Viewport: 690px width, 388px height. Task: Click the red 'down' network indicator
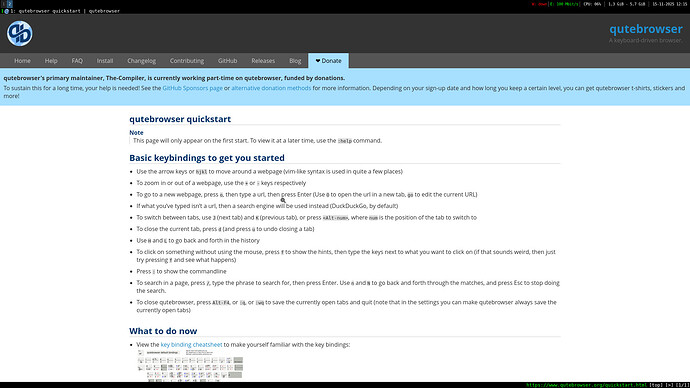tap(540, 4)
